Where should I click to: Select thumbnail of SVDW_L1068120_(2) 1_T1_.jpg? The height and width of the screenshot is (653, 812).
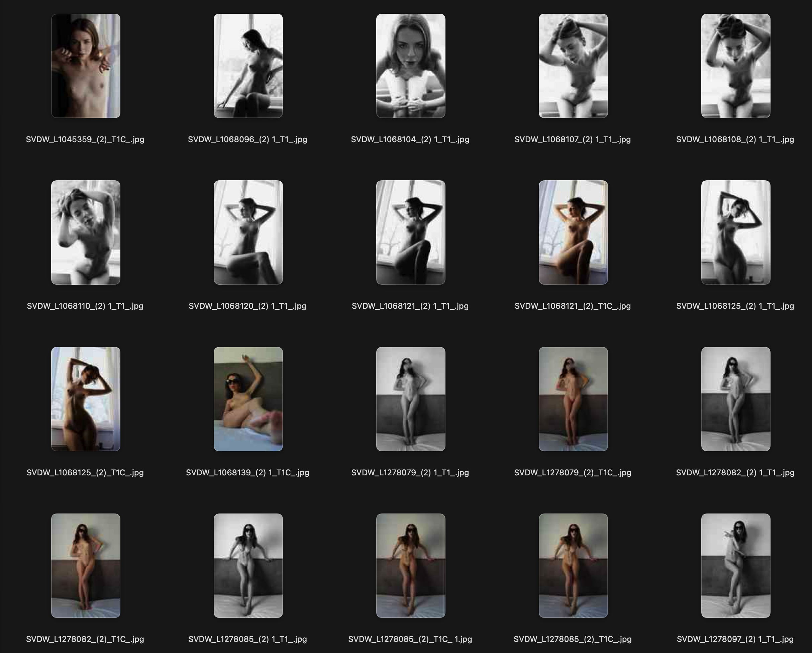pos(248,232)
